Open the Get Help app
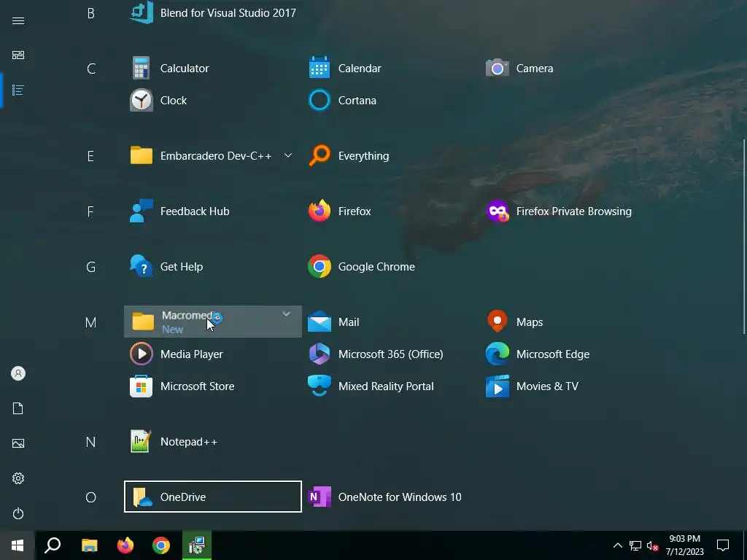Screen dimensions: 747x560 [213, 267]
